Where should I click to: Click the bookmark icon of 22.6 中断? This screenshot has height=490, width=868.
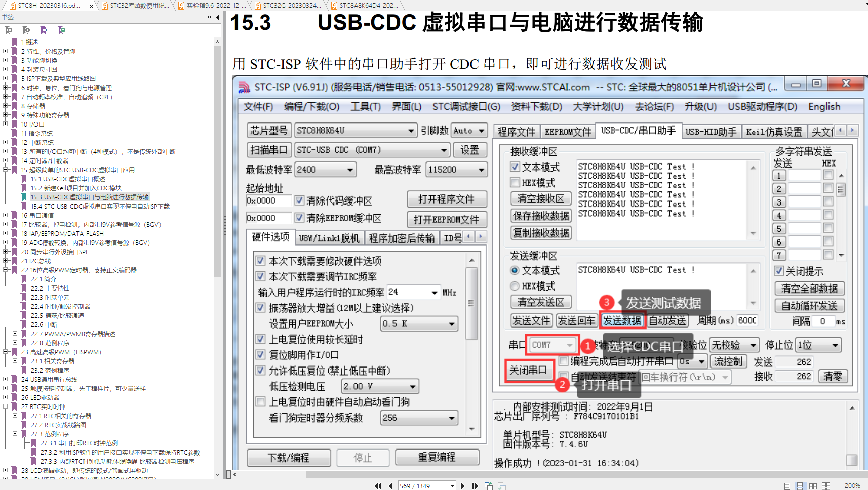[24, 324]
